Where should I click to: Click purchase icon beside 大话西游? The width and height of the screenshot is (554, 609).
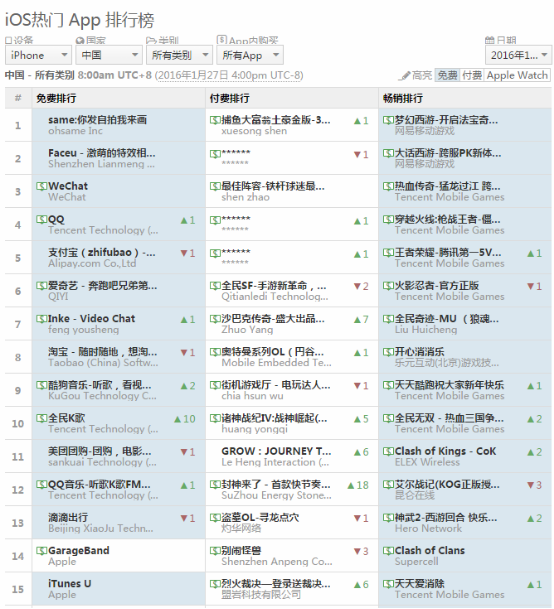click(388, 153)
